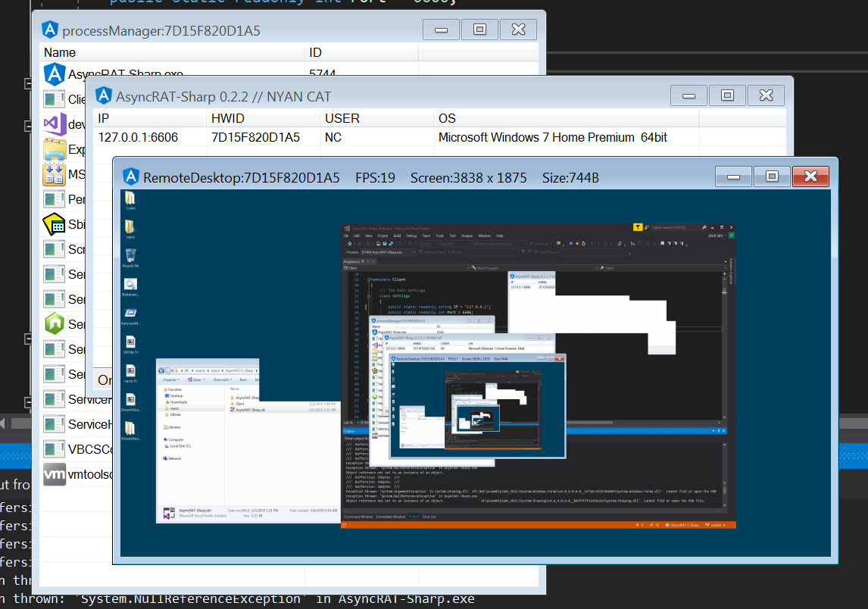
Task: Select the yellow Sbi process icon
Action: (x=55, y=224)
